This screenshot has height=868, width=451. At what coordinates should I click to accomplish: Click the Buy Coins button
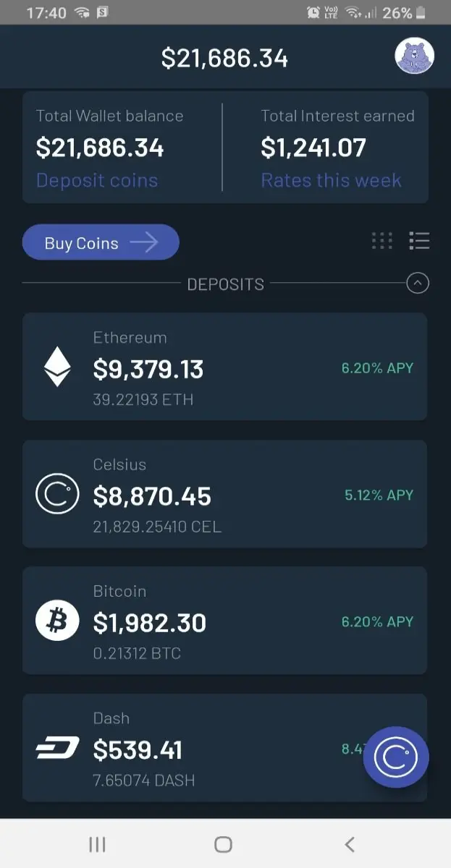click(x=101, y=242)
